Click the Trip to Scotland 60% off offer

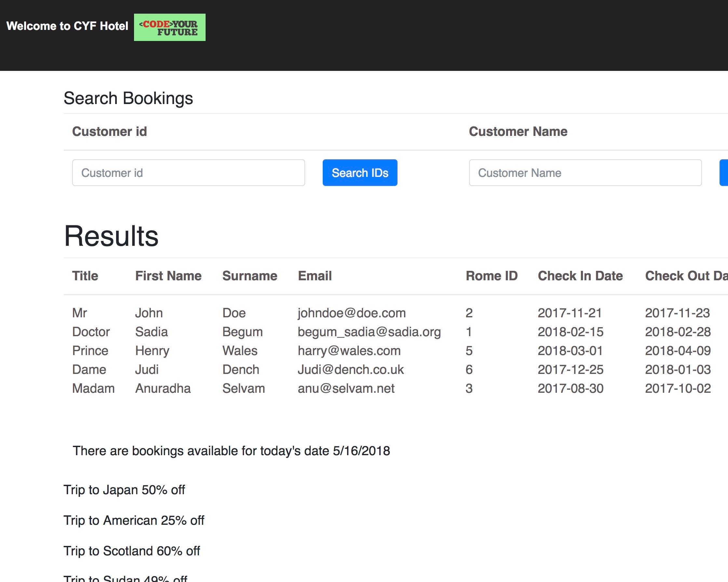[132, 551]
